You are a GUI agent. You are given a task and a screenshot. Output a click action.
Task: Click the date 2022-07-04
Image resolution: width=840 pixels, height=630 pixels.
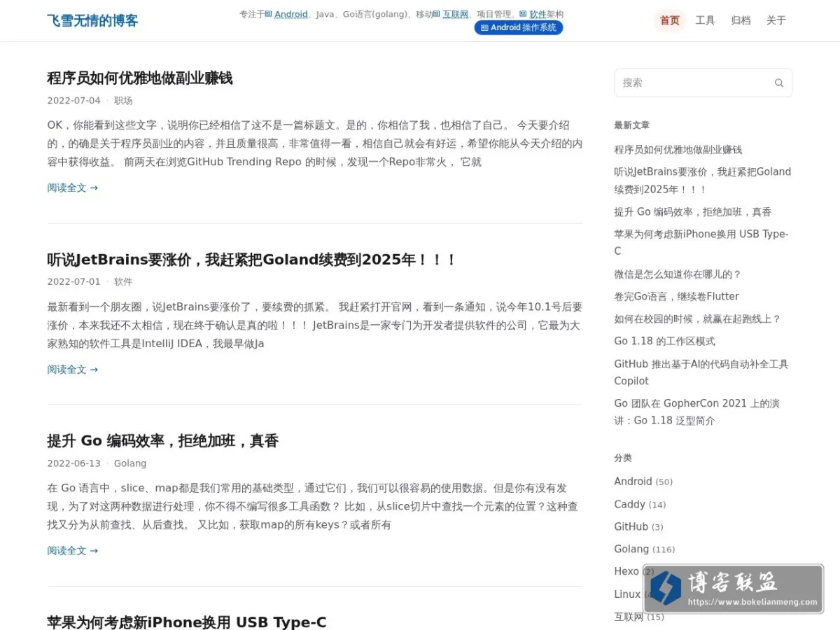click(74, 101)
